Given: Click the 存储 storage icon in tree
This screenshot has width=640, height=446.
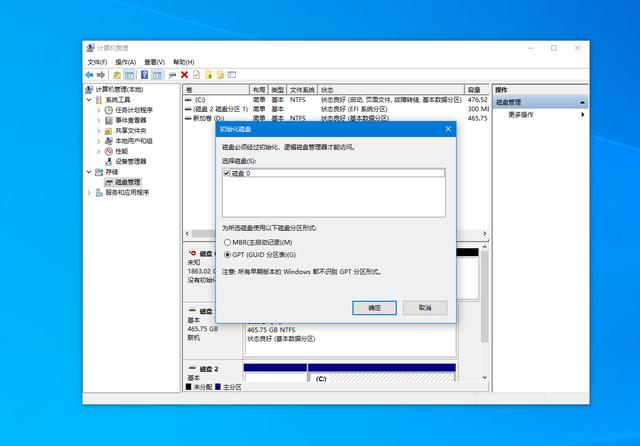Looking at the screenshot, I should [x=99, y=172].
